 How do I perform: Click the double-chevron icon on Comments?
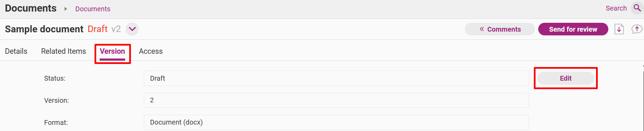(x=482, y=29)
